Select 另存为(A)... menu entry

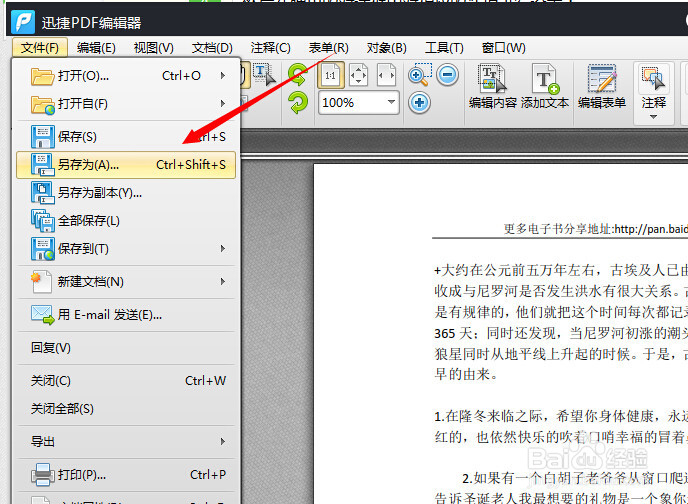point(126,165)
